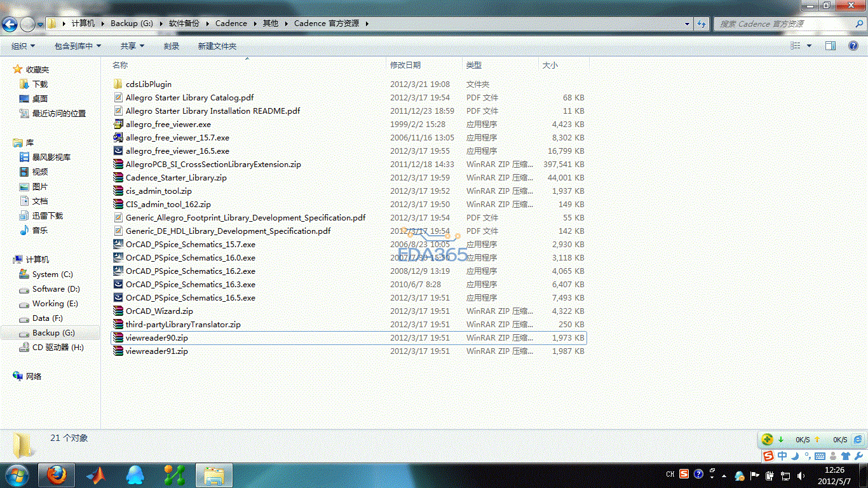Click the cis_admin_tool.zip archive icon

click(118, 191)
